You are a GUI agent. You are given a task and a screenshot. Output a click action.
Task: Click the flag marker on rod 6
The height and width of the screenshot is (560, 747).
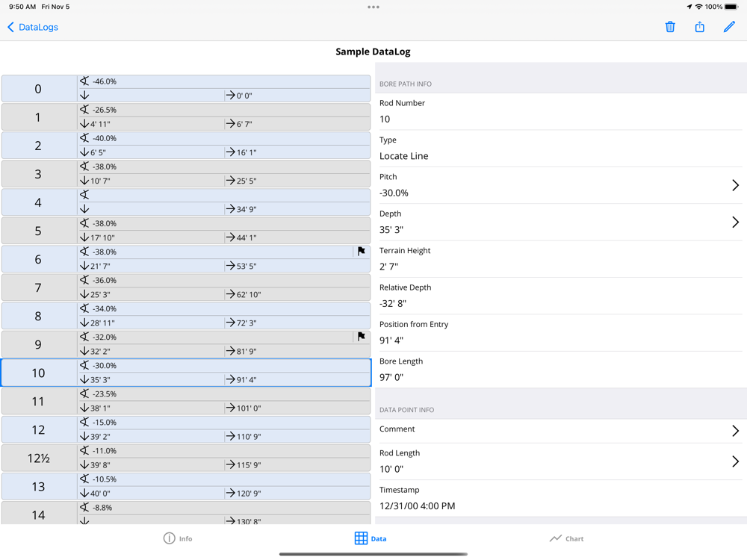[x=362, y=252]
